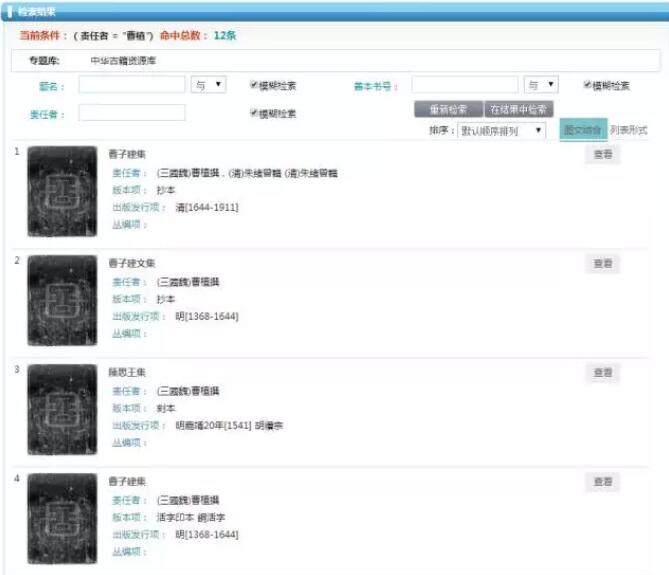Click 查看 button for 曹子建文集
669x575 pixels.
coord(602,264)
